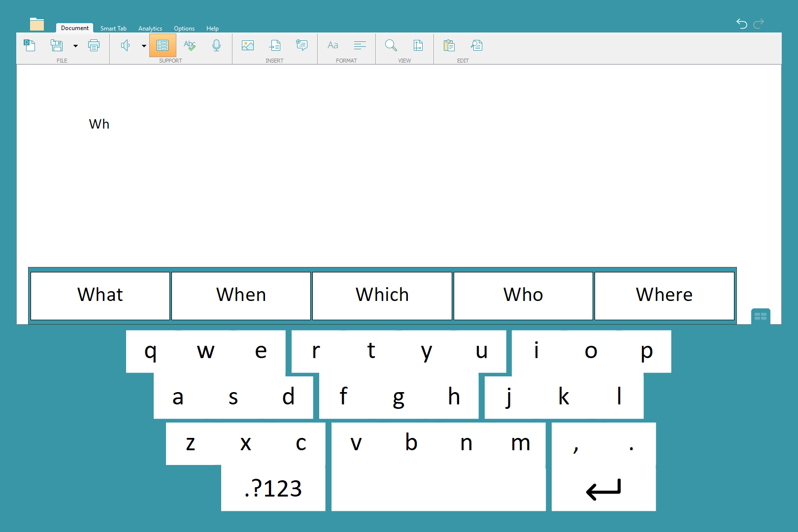
Task: Click the insert comment icon
Action: tap(301, 46)
